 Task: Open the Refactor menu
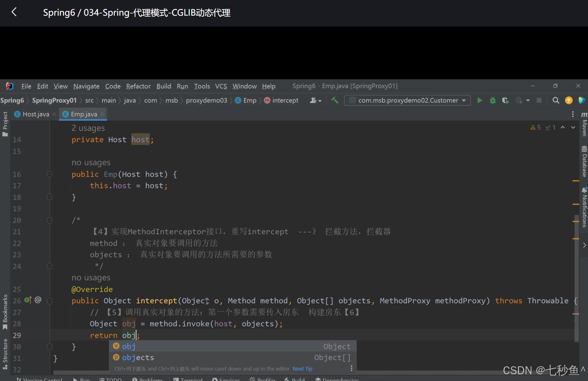(x=138, y=86)
